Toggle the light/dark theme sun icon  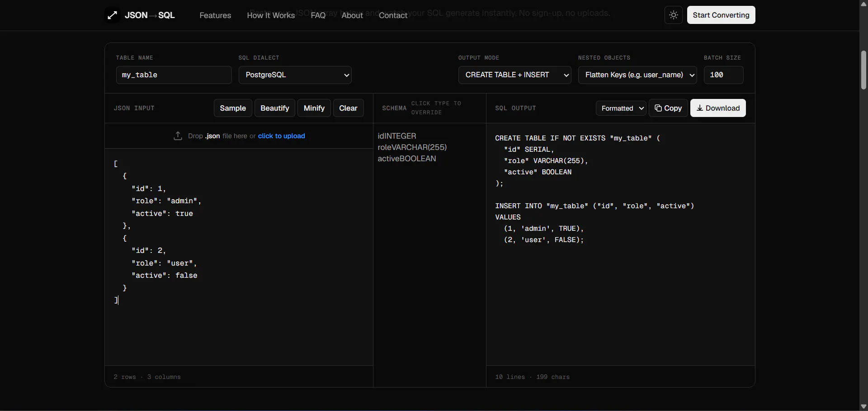(x=674, y=15)
